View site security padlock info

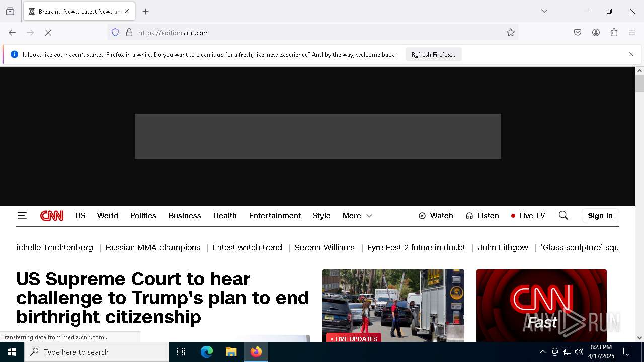point(129,33)
